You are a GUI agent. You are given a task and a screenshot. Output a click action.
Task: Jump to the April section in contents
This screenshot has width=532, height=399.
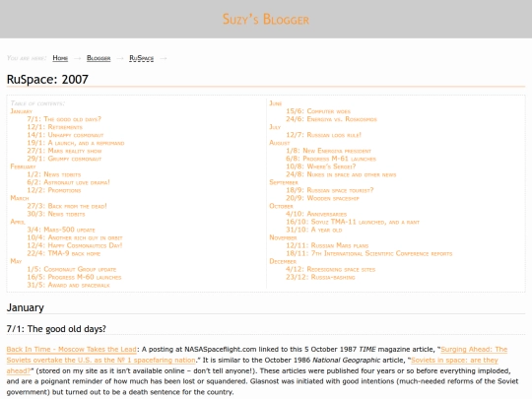click(18, 222)
